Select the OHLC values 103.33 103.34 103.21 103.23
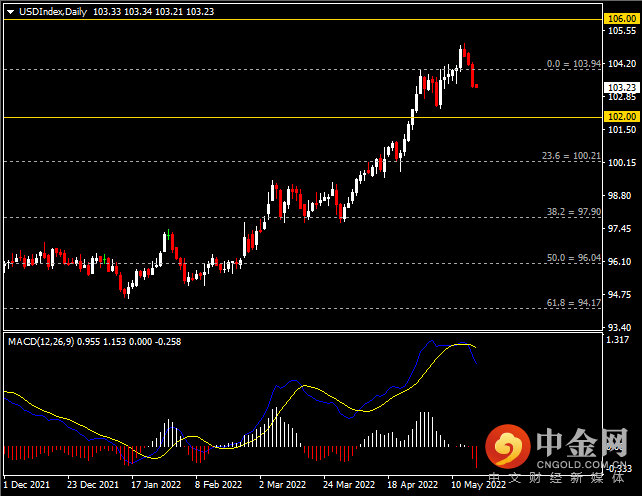This screenshot has width=642, height=496. [x=154, y=12]
